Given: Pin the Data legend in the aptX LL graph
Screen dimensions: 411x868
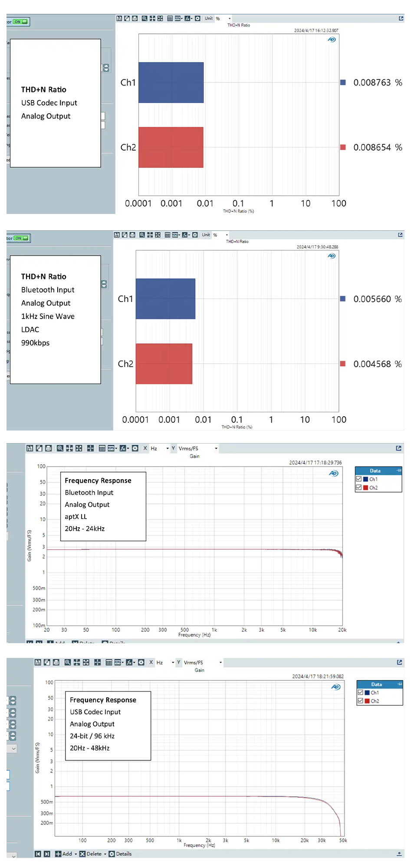Looking at the screenshot, I should (x=399, y=470).
